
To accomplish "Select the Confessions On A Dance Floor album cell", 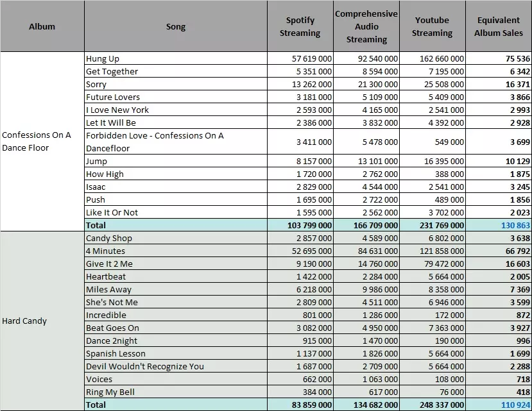I will tap(42, 142).
